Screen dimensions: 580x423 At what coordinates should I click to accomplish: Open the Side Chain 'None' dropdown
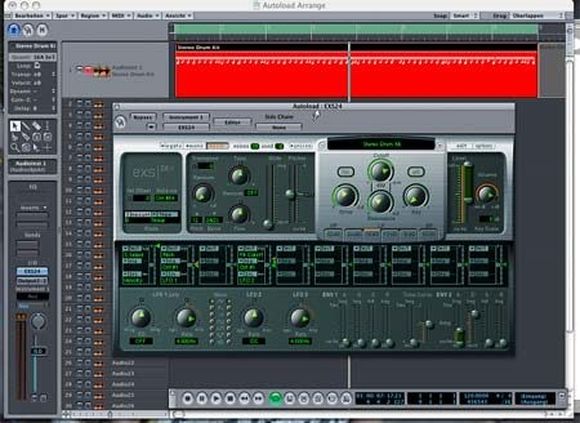[279, 127]
